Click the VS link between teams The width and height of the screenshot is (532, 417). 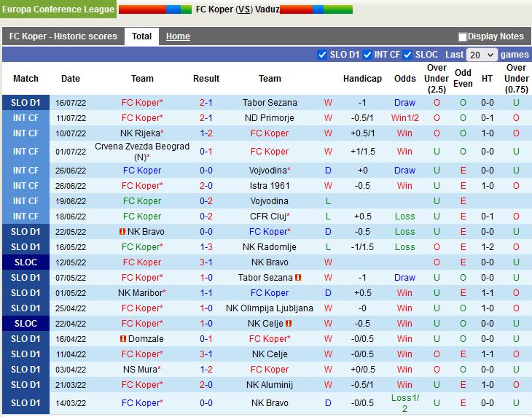click(244, 9)
